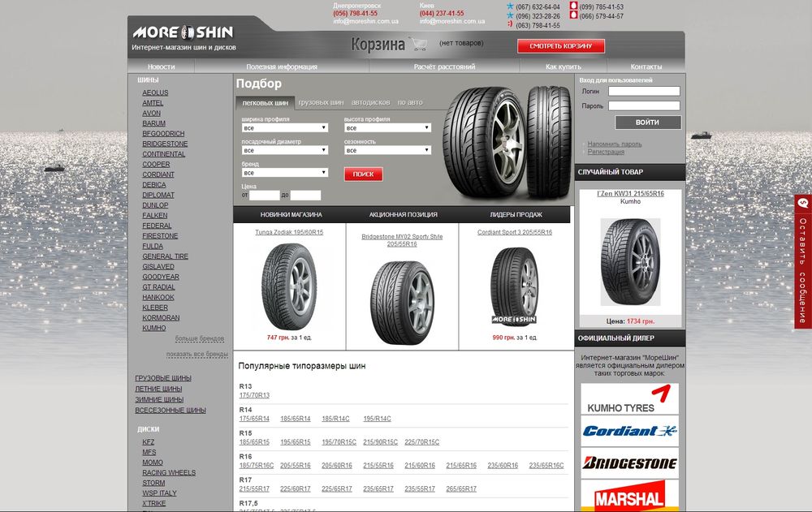Image resolution: width=812 pixels, height=512 pixels.
Task: Focus the price 'от' input field
Action: [264, 196]
